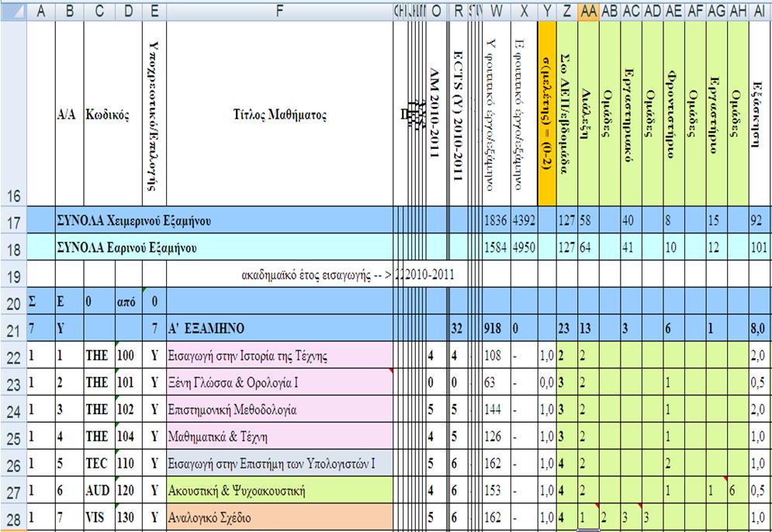
Task: Select column AA header
Action: tap(588, 12)
